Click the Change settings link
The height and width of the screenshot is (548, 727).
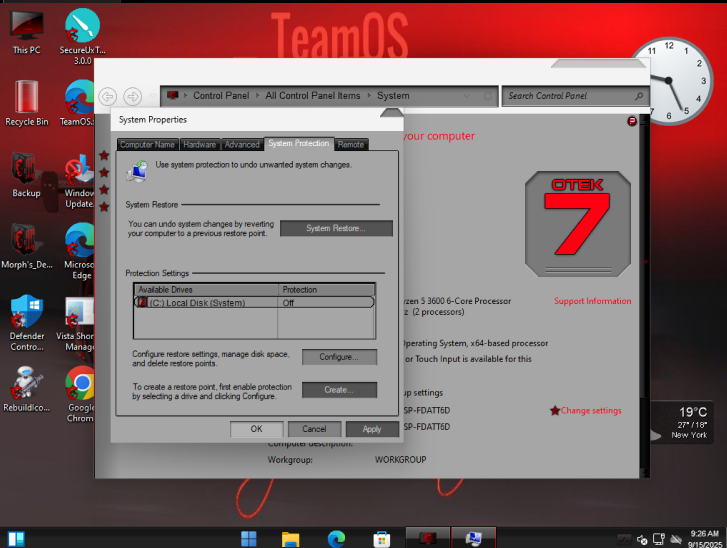[591, 410]
